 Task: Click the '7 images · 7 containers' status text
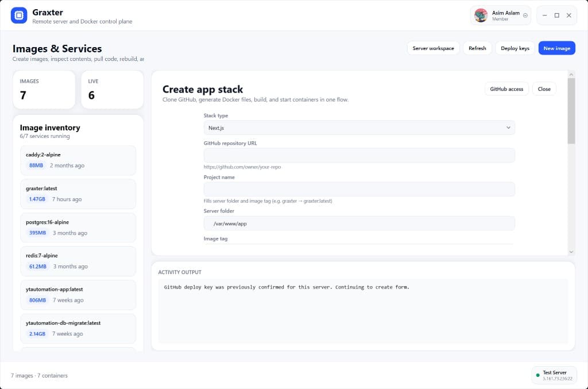[40, 375]
